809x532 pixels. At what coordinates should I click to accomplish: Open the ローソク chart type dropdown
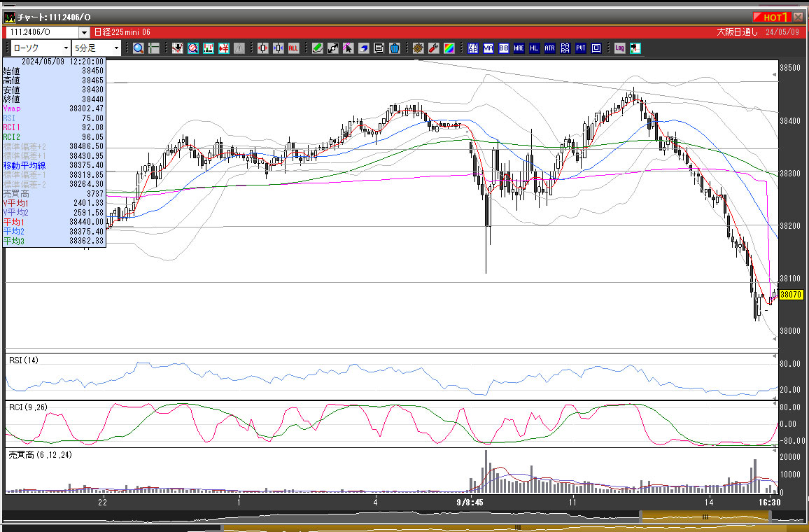click(41, 48)
